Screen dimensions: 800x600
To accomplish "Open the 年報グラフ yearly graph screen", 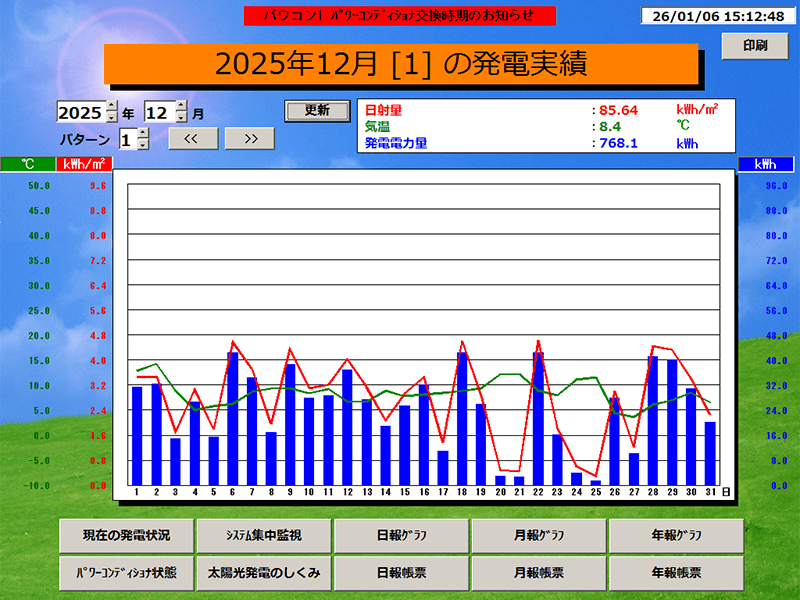I will 678,536.
